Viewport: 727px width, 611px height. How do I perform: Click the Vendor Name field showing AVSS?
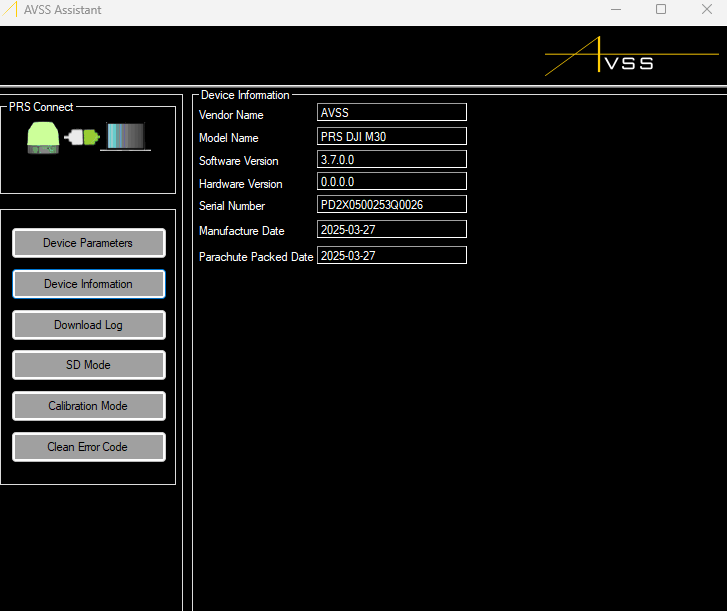[x=392, y=112]
